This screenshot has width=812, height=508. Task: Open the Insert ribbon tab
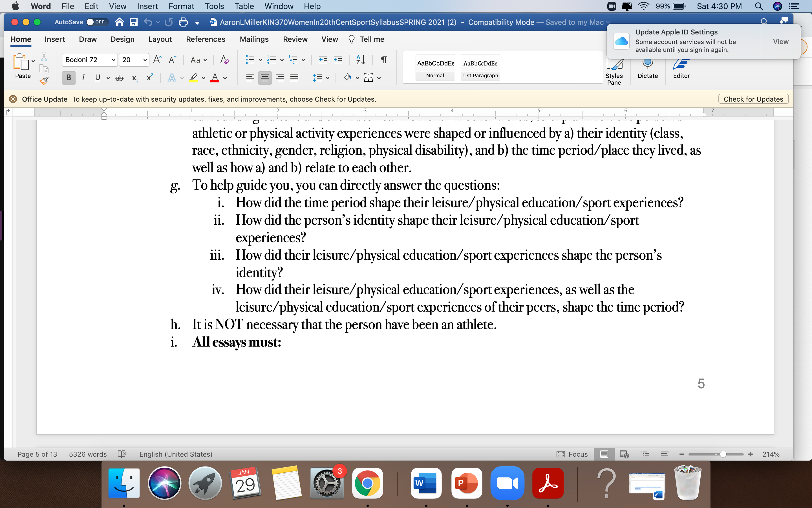coord(55,39)
